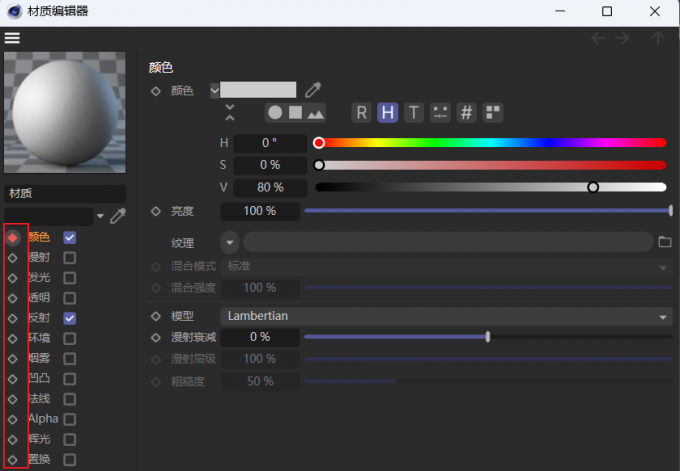680x471 pixels.
Task: Click the 亮度 100 % input field
Action: point(260,211)
